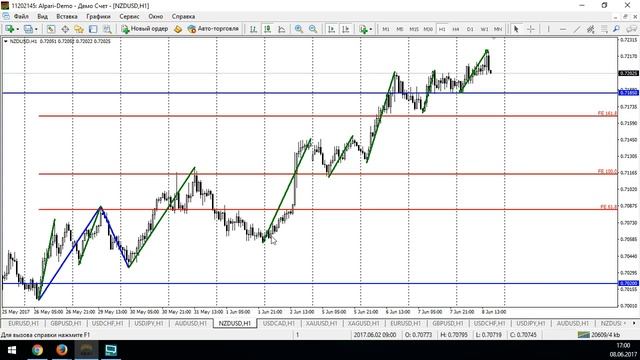Viewport: 640px width, 360px height.
Task: Switch chart to line chart mode
Action: tap(282, 29)
